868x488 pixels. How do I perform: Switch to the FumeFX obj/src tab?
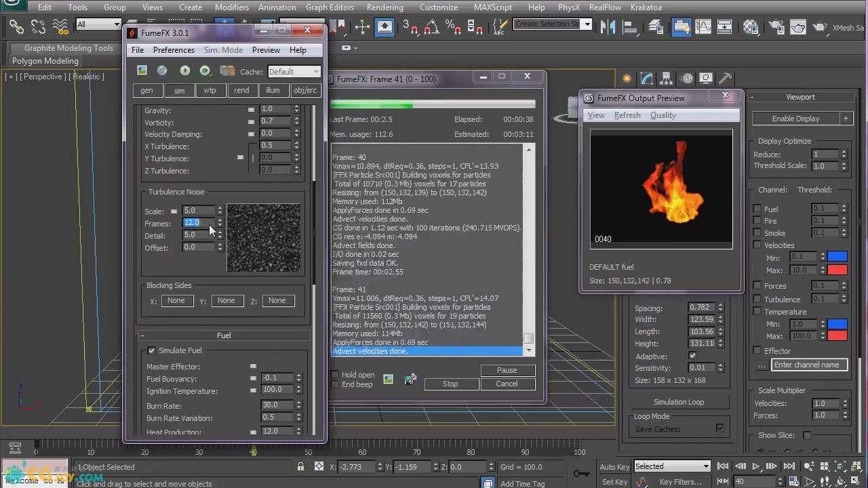pyautogui.click(x=304, y=91)
